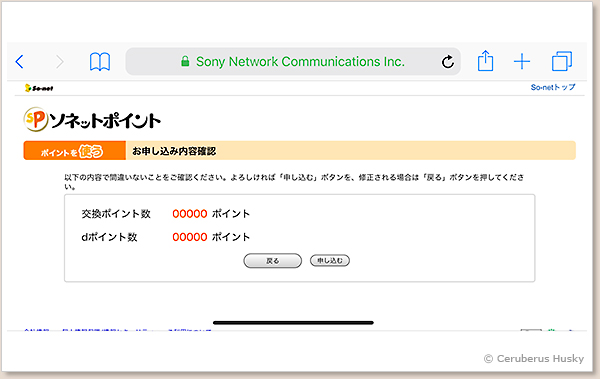Viewport: 600px width, 379px height.
Task: Click the 申し込む button
Action: pos(330,261)
